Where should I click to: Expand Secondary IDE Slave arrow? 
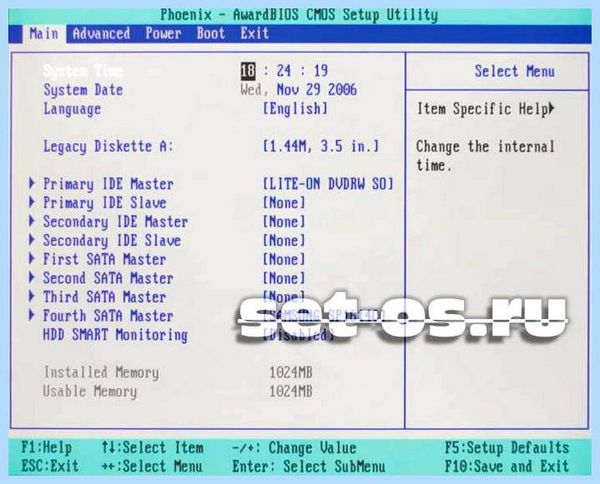coord(32,240)
